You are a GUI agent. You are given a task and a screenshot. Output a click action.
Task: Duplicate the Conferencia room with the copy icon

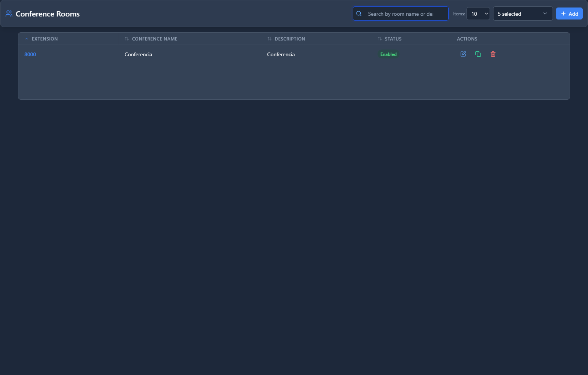click(x=478, y=54)
